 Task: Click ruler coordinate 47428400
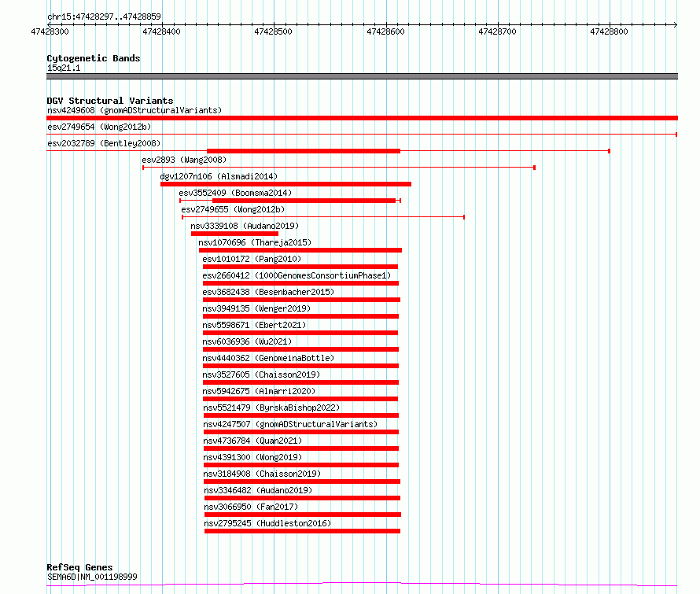161,31
